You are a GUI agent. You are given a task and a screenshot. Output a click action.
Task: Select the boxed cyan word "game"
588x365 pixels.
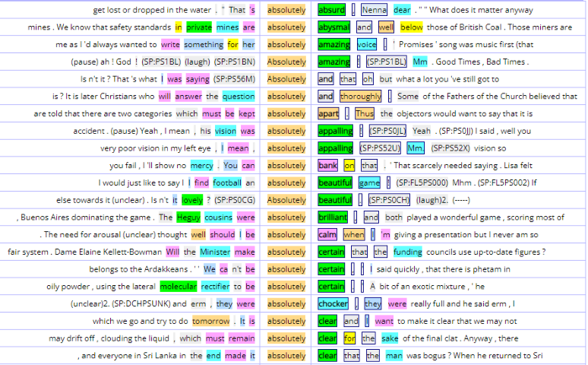(x=370, y=182)
